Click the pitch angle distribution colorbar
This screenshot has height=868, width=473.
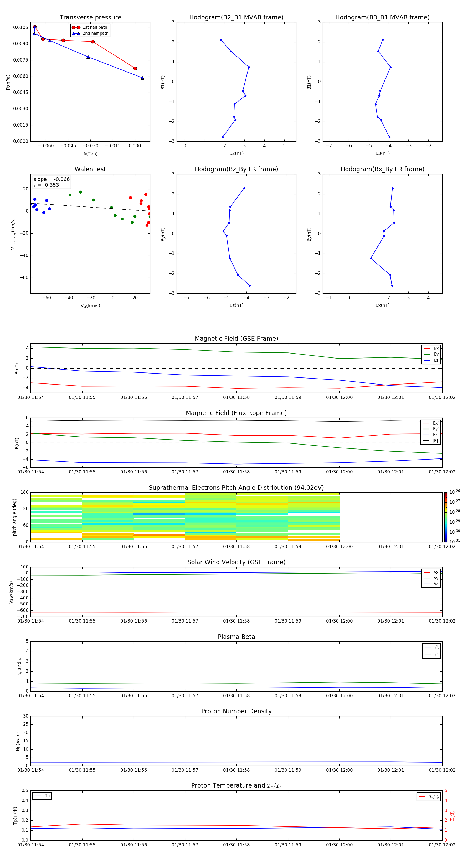445,517
